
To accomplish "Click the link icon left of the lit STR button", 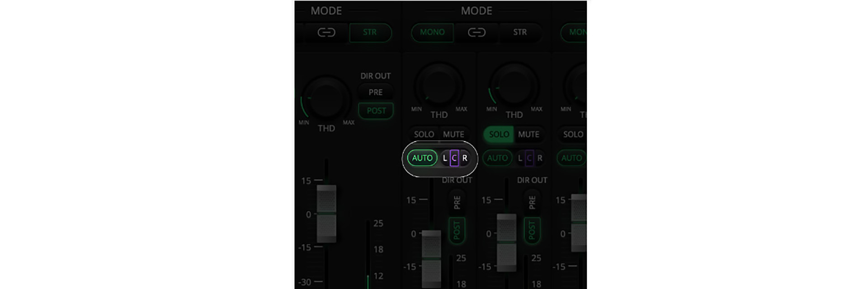I will (x=326, y=33).
